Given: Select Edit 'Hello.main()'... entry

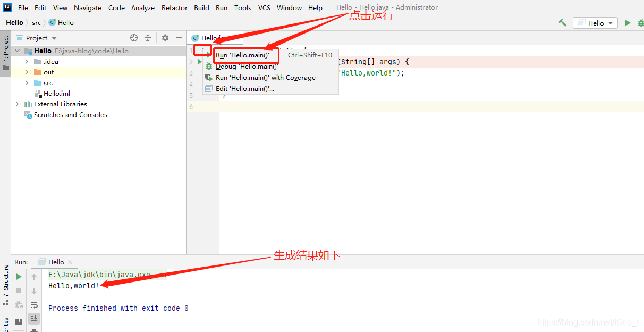Looking at the screenshot, I should 270,89.
